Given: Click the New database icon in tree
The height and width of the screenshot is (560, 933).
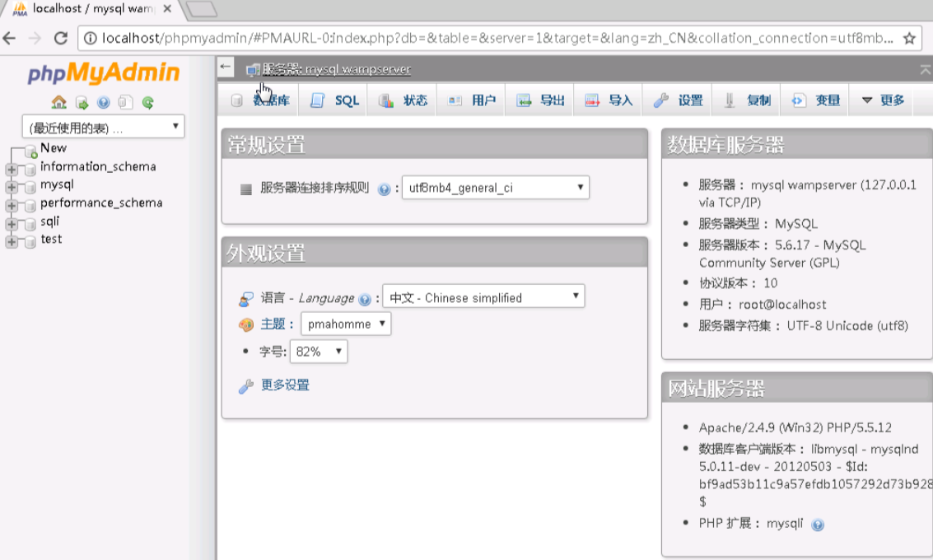Looking at the screenshot, I should pos(30,152).
